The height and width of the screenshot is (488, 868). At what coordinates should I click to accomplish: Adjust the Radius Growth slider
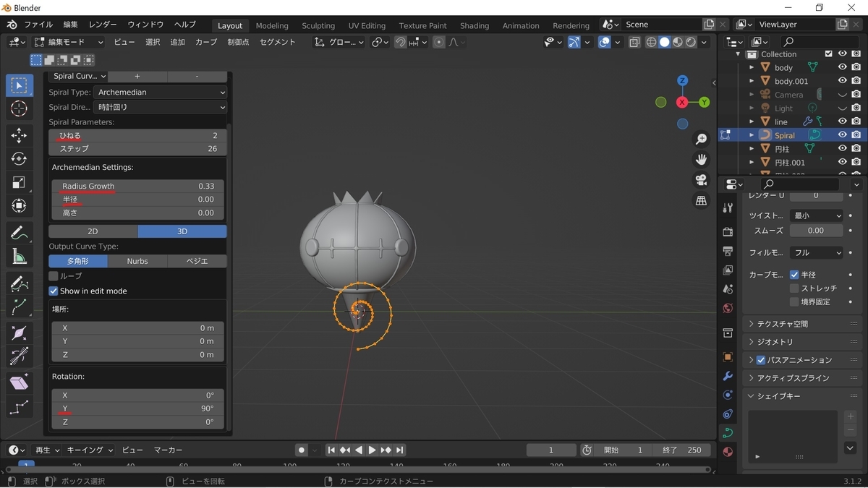tap(137, 186)
